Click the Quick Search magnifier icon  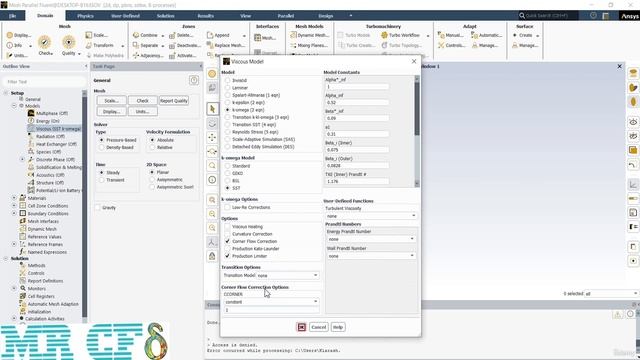point(522,16)
